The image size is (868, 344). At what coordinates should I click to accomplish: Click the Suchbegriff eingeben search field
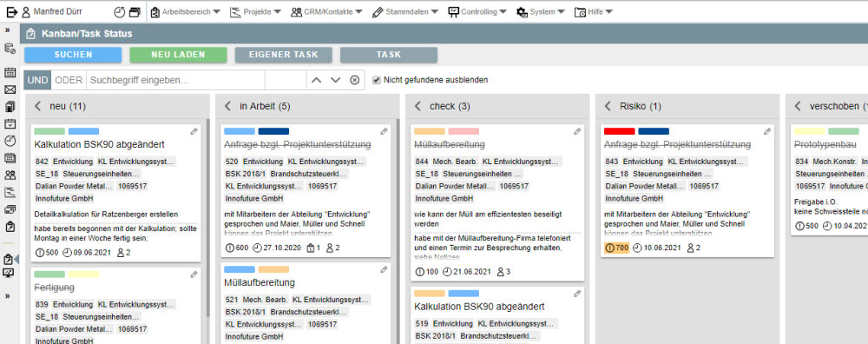pos(175,80)
